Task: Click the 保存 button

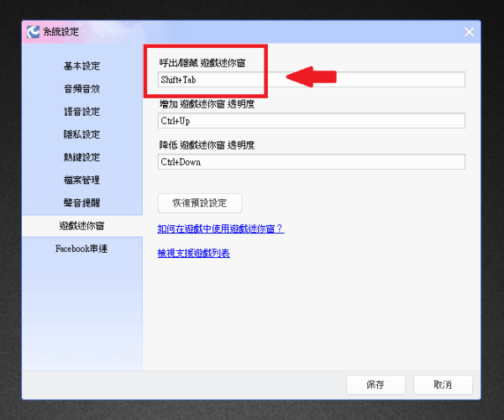Action: (375, 385)
